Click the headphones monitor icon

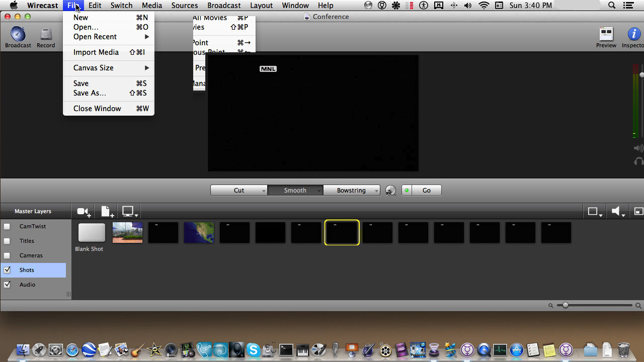point(639,161)
